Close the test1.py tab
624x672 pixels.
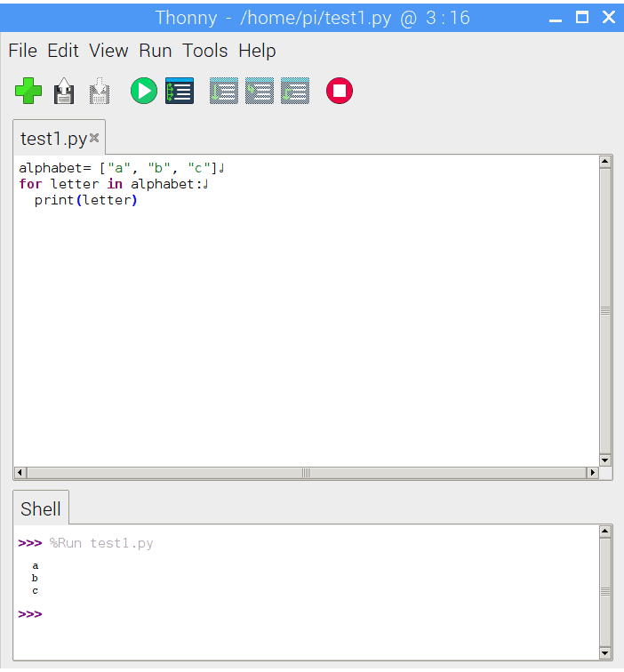pos(94,138)
